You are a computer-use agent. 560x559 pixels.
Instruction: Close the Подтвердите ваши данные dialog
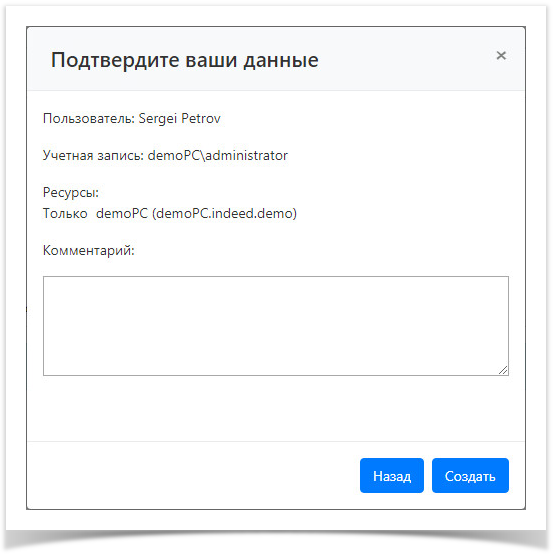click(501, 55)
